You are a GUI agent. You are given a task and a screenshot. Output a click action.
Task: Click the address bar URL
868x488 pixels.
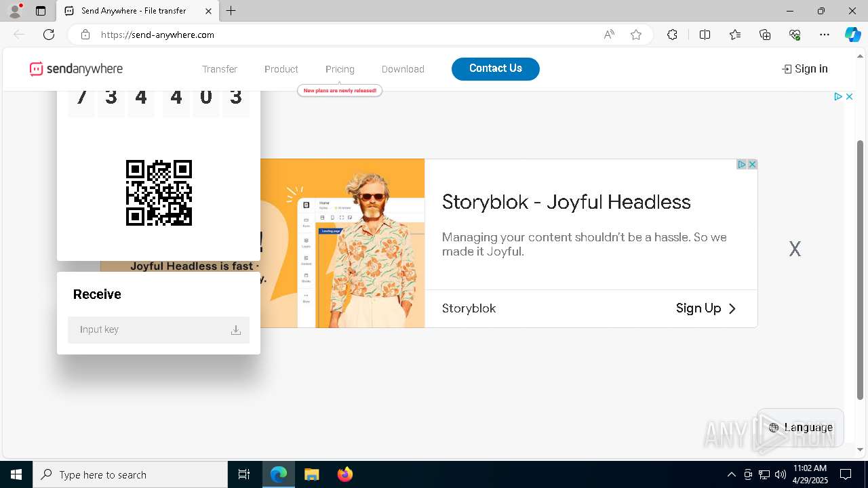[x=157, y=35]
